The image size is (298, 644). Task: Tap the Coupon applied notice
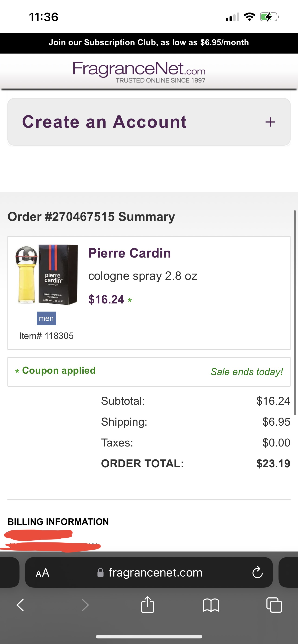tap(58, 370)
